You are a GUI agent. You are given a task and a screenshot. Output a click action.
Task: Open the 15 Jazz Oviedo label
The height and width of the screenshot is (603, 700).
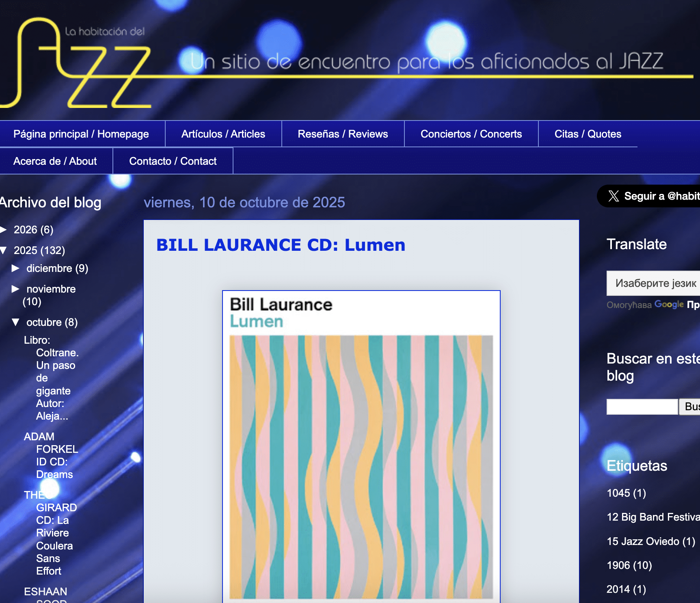651,541
